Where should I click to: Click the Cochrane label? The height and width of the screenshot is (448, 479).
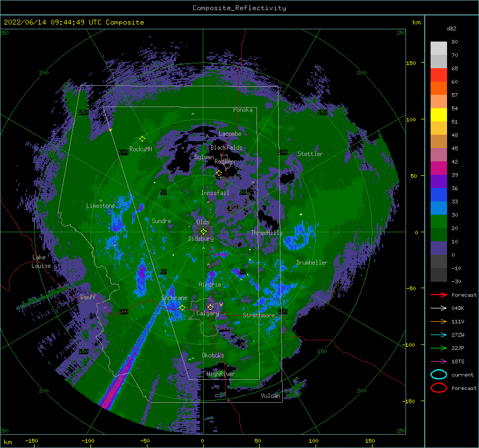(x=174, y=298)
